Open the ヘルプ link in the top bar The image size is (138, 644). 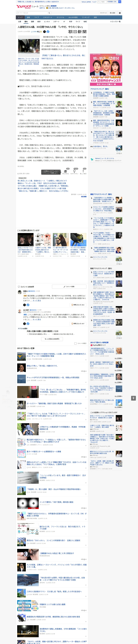coord(94,2)
